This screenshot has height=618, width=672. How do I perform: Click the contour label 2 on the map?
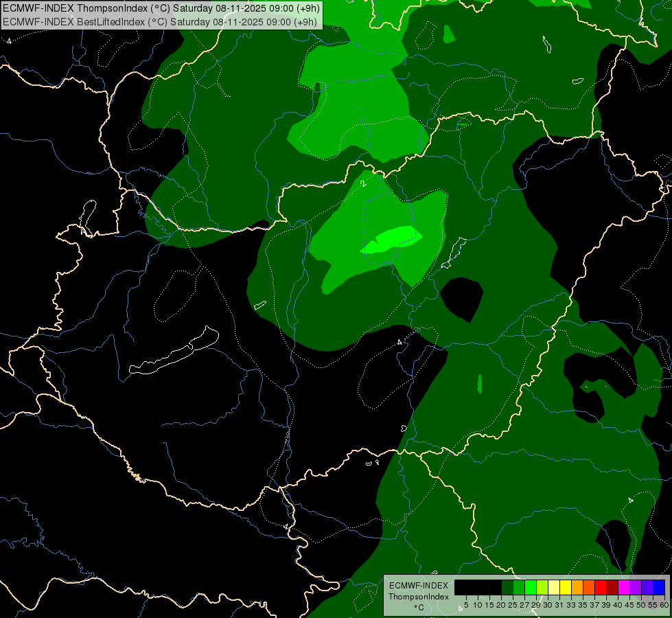(x=363, y=183)
